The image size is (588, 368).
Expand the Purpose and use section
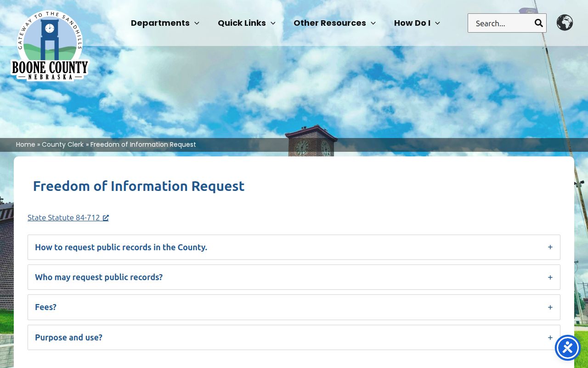[294, 338]
